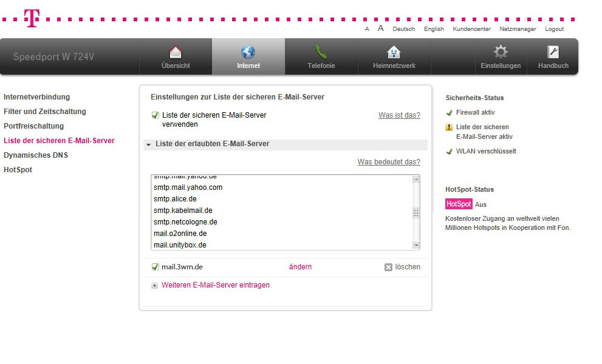Open 'Filter und Zeitschaltung' in the sidebar
The width and height of the screenshot is (602, 364).
tap(45, 112)
